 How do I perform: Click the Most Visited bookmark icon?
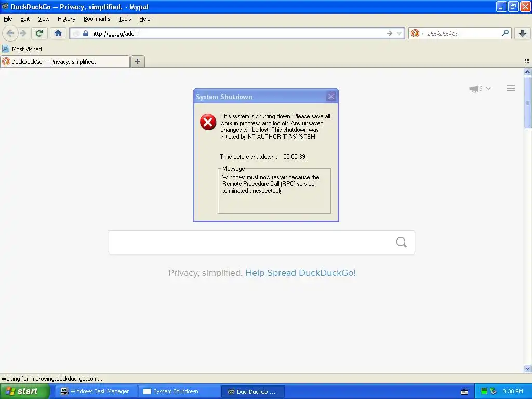point(6,49)
